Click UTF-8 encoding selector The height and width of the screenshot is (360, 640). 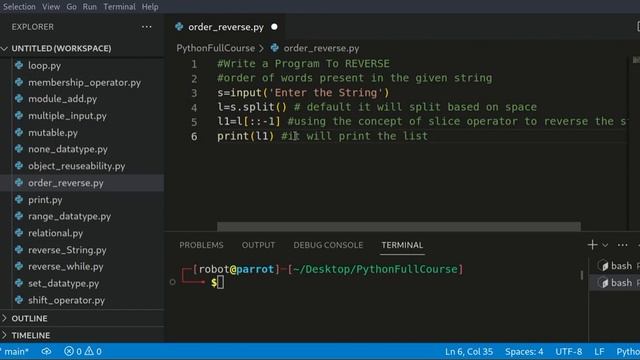[x=569, y=351]
